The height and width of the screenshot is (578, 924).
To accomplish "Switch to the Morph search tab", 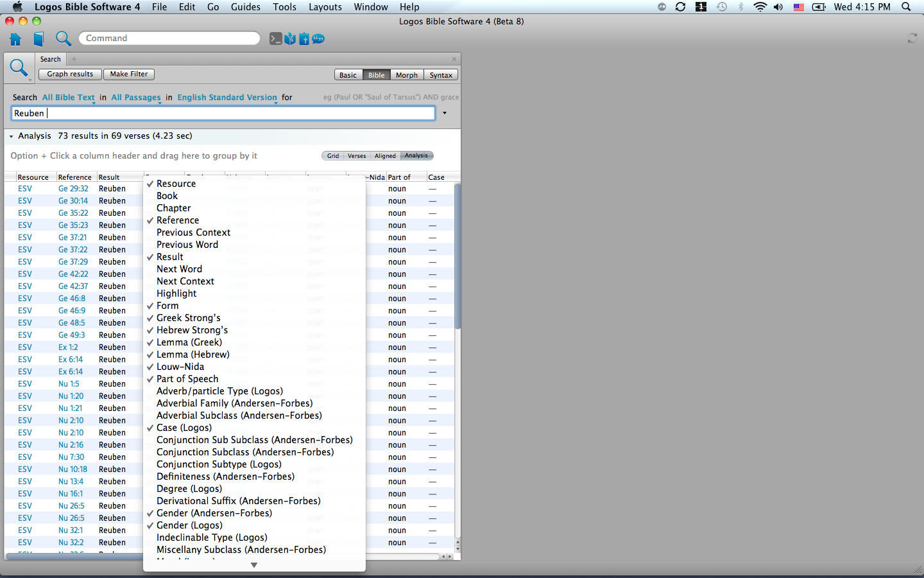I will 406,75.
